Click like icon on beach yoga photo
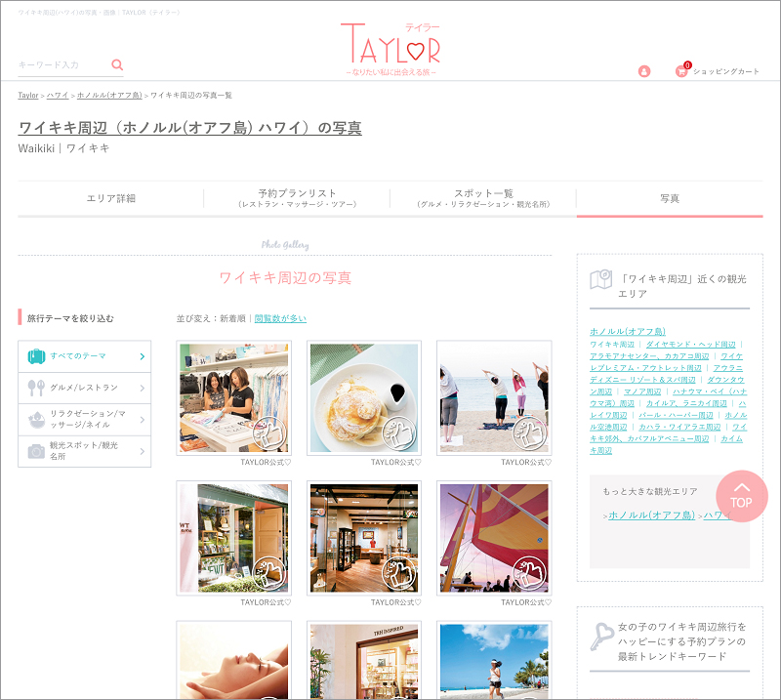Viewport: 781px width, 700px height. point(530,432)
